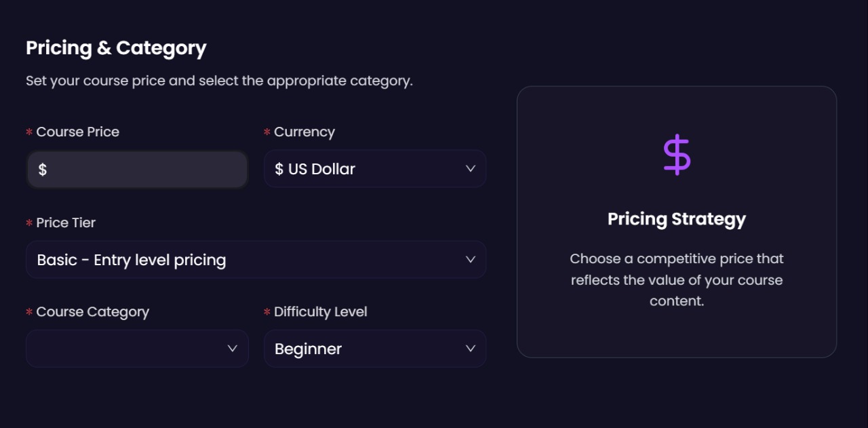Click the 'Pricing Strategy' card title
Image resolution: width=868 pixels, height=428 pixels.
point(677,219)
